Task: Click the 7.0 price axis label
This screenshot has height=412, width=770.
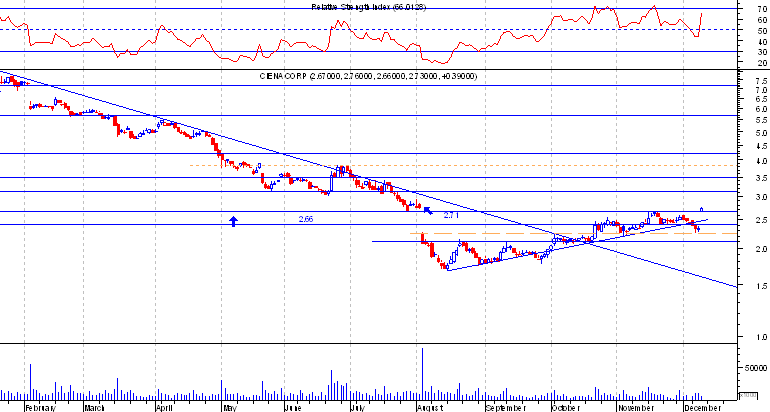Action: click(x=762, y=90)
